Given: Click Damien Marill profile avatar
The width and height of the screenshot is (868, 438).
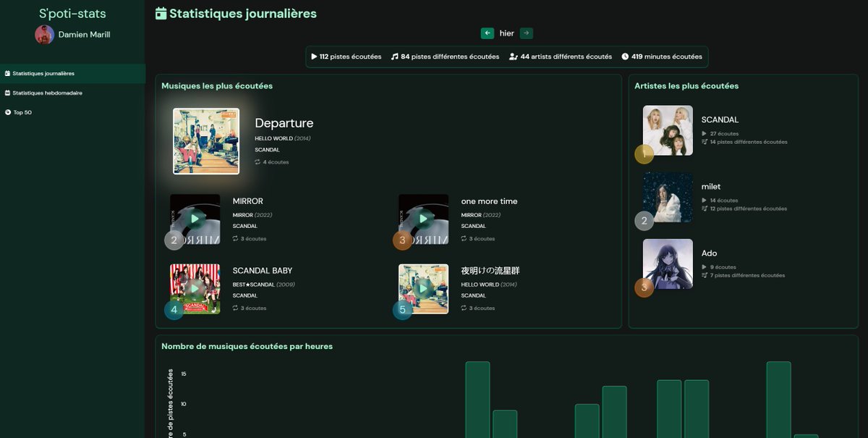Looking at the screenshot, I should point(44,35).
